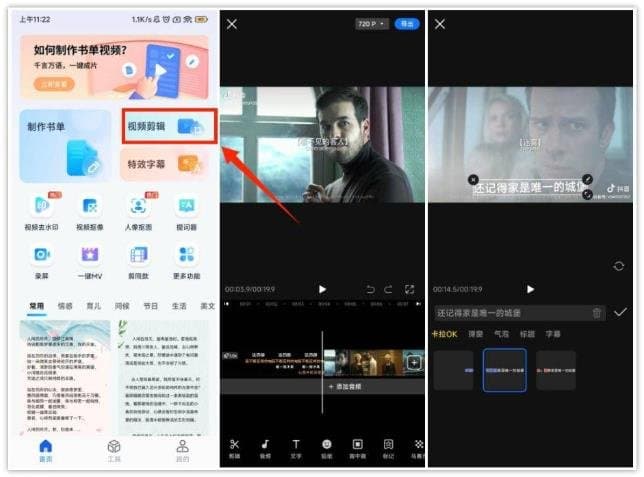Select the scissors cut tool
The image size is (644, 477).
point(235,448)
